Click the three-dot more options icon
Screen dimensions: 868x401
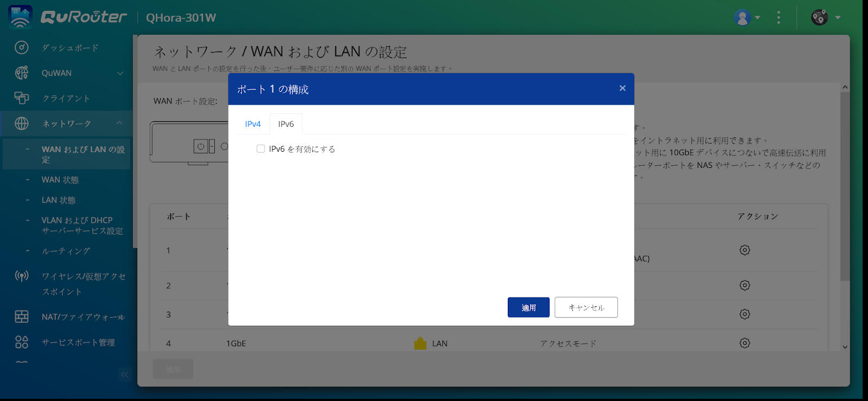pyautogui.click(x=778, y=17)
